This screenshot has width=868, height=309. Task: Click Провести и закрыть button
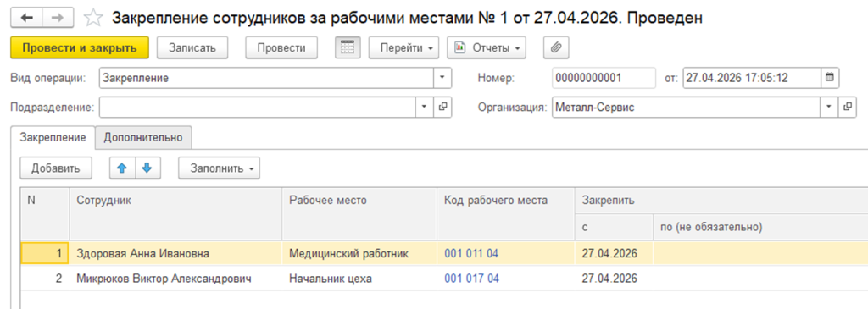pyautogui.click(x=80, y=48)
